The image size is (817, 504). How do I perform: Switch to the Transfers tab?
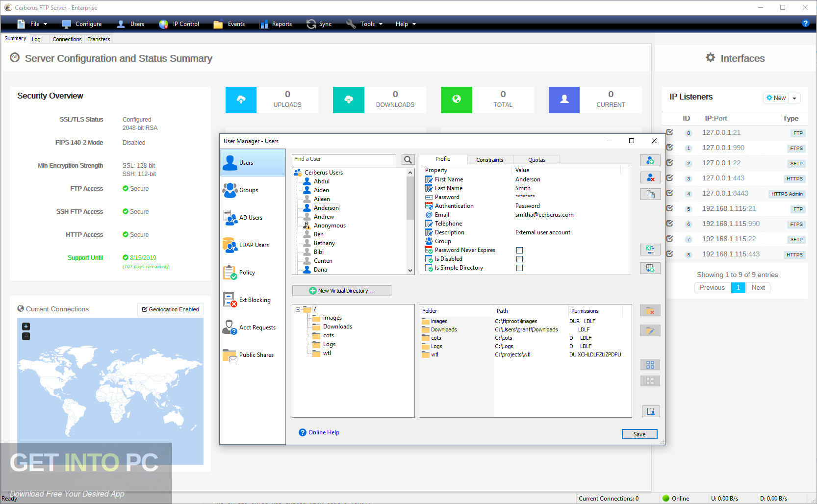99,39
